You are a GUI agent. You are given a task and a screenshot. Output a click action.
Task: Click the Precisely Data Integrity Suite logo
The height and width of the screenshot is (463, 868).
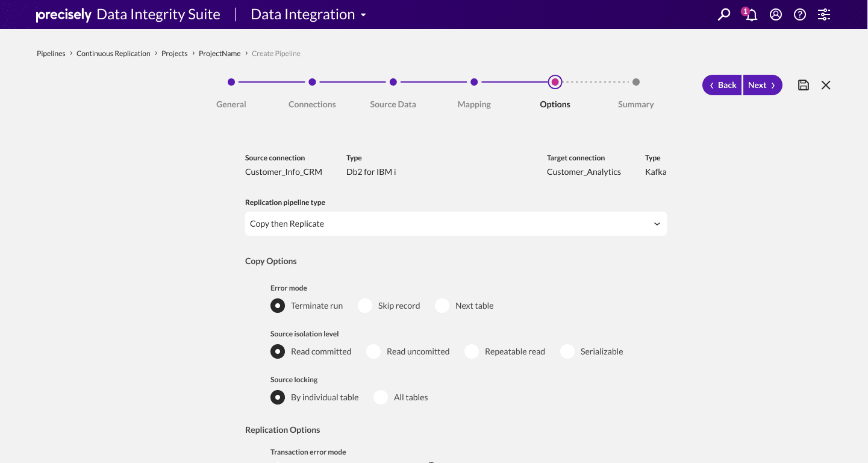click(128, 14)
